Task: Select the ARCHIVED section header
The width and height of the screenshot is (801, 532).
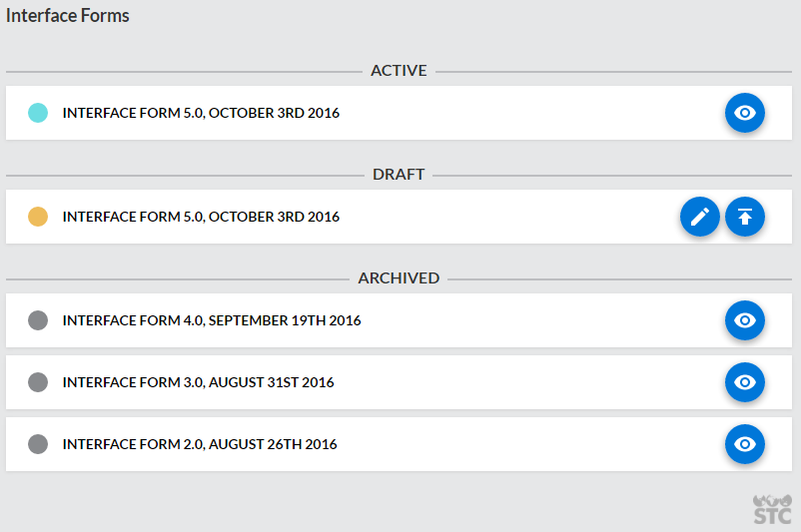Action: coord(399,278)
